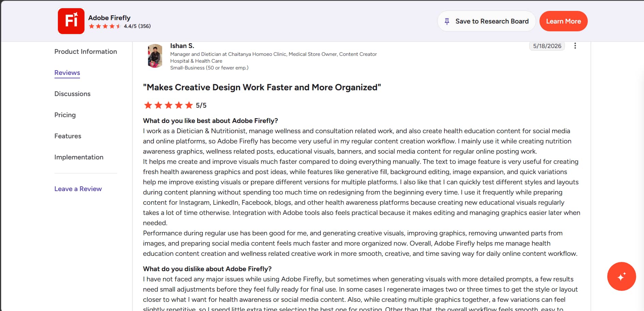This screenshot has width=644, height=311.
Task: Save Adobe Firefly to Research Board
Action: tap(486, 21)
